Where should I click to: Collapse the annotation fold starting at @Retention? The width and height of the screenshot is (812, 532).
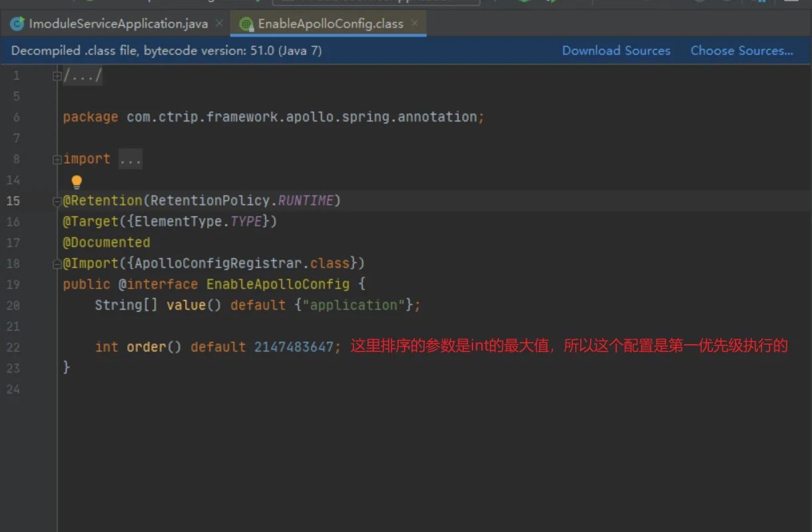point(56,201)
